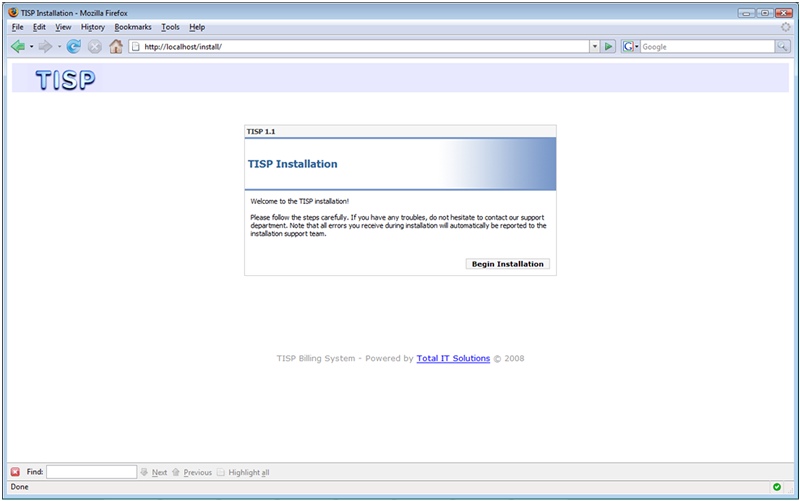Click the grey Forward arrow
The width and height of the screenshot is (800, 501).
(45, 46)
